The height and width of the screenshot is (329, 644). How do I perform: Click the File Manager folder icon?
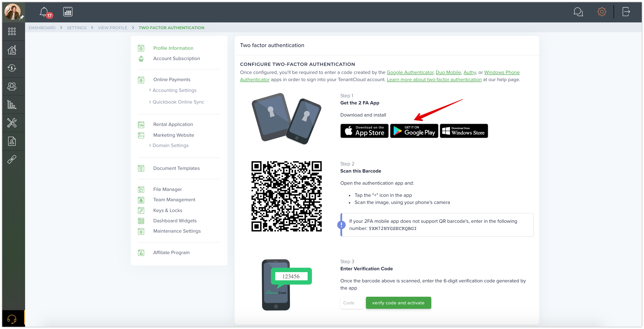click(x=141, y=190)
